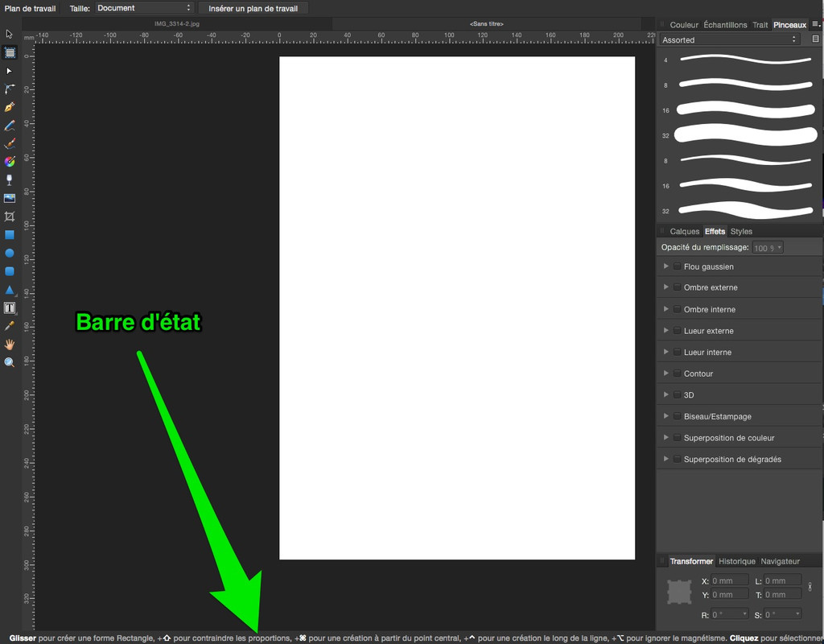This screenshot has height=644, width=824.
Task: Select the Zoom magnifier tool
Action: 10,362
